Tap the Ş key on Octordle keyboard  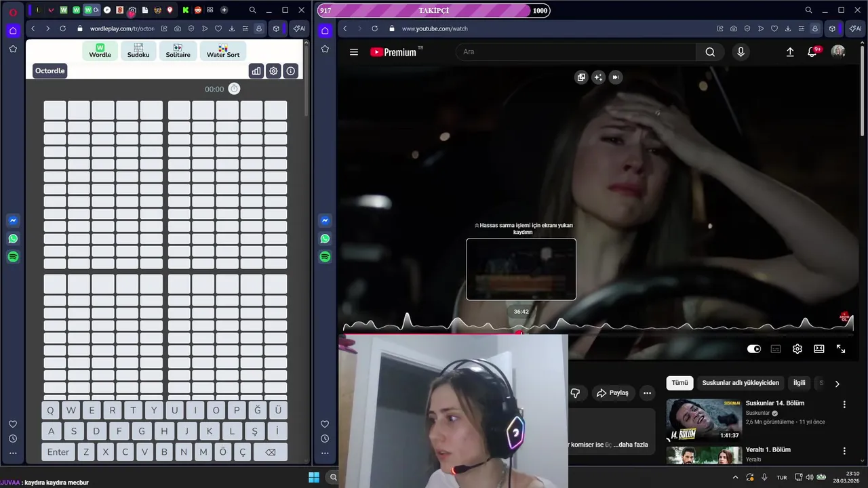[254, 431]
